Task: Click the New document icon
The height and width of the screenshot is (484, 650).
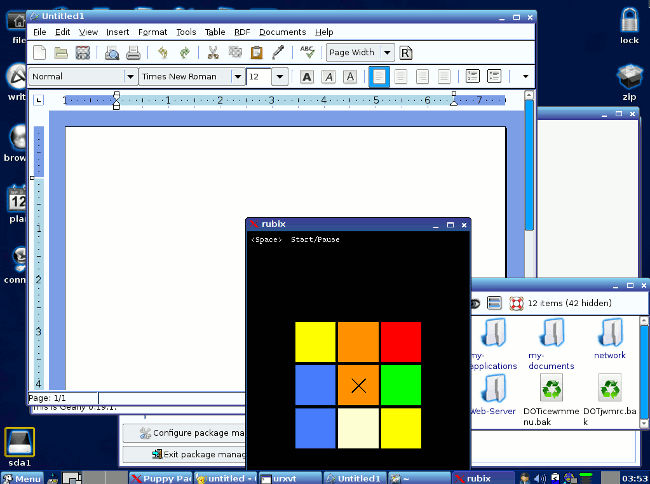Action: click(x=40, y=52)
